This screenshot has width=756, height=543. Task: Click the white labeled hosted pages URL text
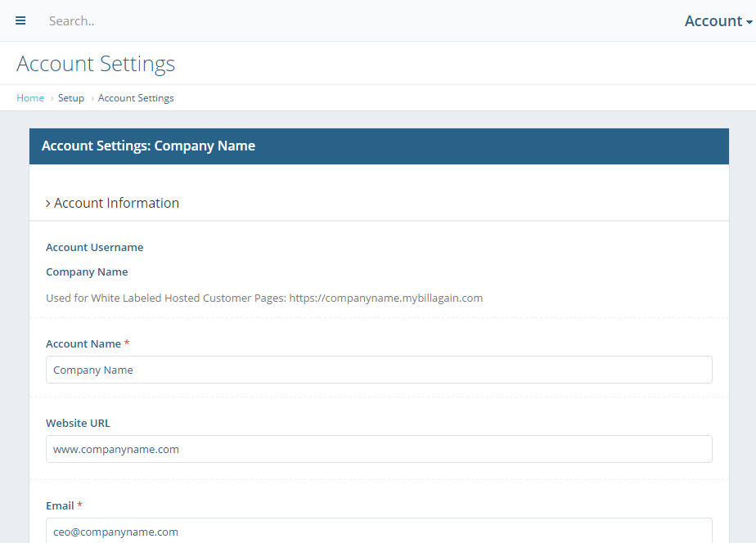(385, 298)
